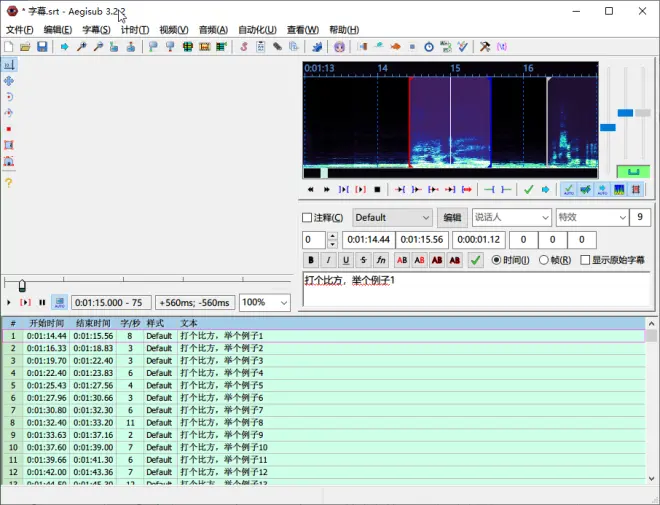Open the Attachments paperclip icon
Viewport: 660px width, 505px height.
pos(277,47)
